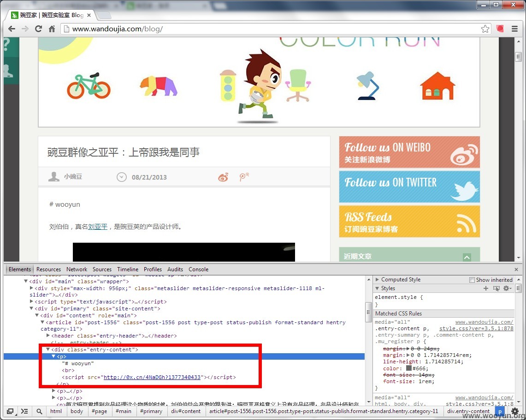The width and height of the screenshot is (526, 420).
Task: Expand the script type="text/javascript" node
Action: (x=31, y=302)
